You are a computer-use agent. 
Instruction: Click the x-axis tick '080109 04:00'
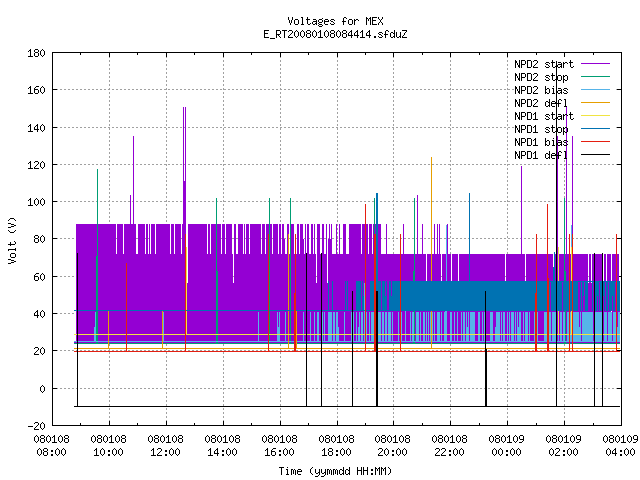[x=620, y=446]
